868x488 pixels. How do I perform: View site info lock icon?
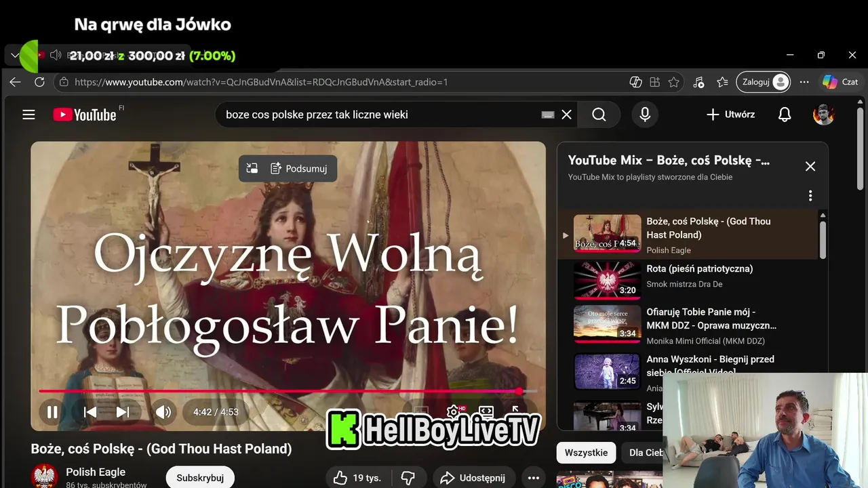point(64,82)
